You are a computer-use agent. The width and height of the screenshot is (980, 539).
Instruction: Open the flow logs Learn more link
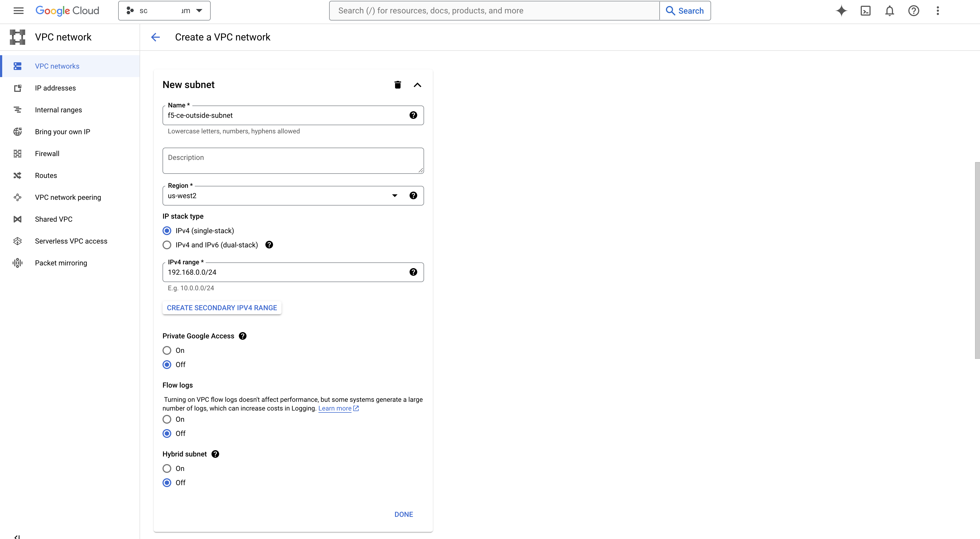click(335, 409)
